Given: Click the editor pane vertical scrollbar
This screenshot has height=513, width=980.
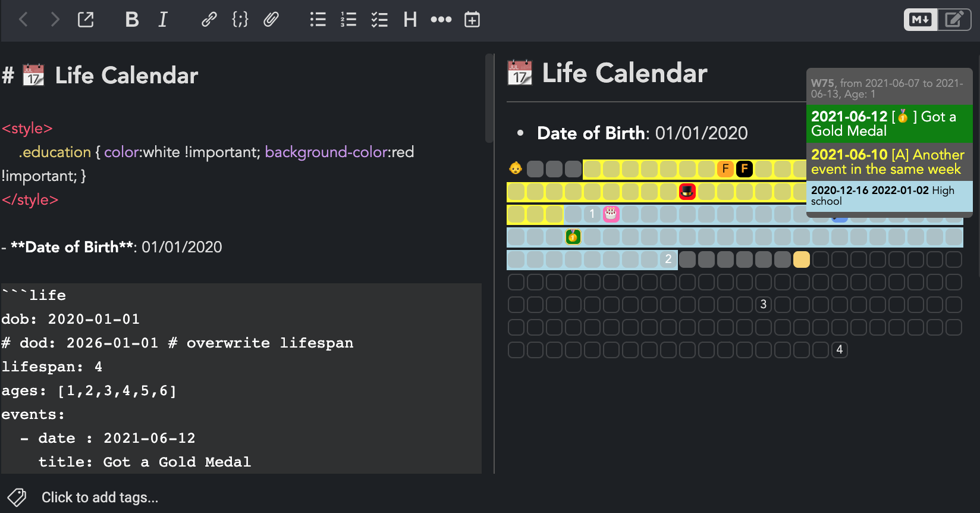Looking at the screenshot, I should pos(489,98).
